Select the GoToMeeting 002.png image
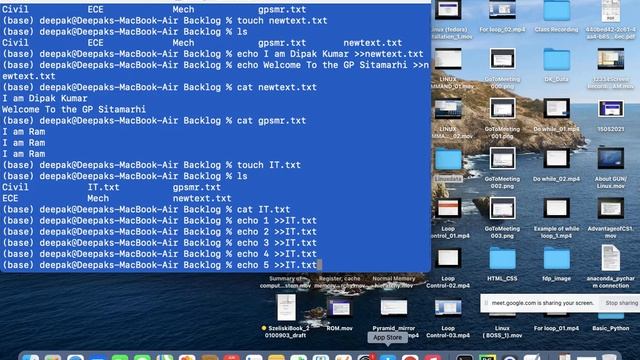The width and height of the screenshot is (640, 360). pyautogui.click(x=502, y=158)
